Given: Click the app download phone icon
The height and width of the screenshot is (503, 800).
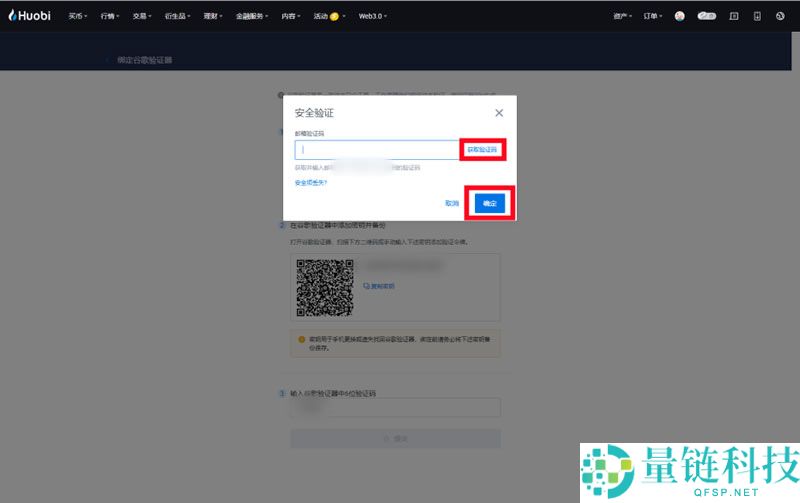Looking at the screenshot, I should pyautogui.click(x=757, y=16).
